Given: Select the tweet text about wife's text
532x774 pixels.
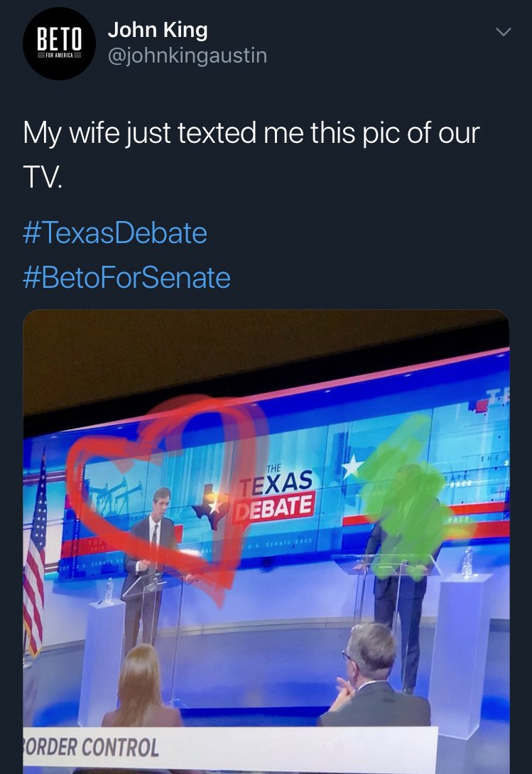Looking at the screenshot, I should tap(251, 154).
